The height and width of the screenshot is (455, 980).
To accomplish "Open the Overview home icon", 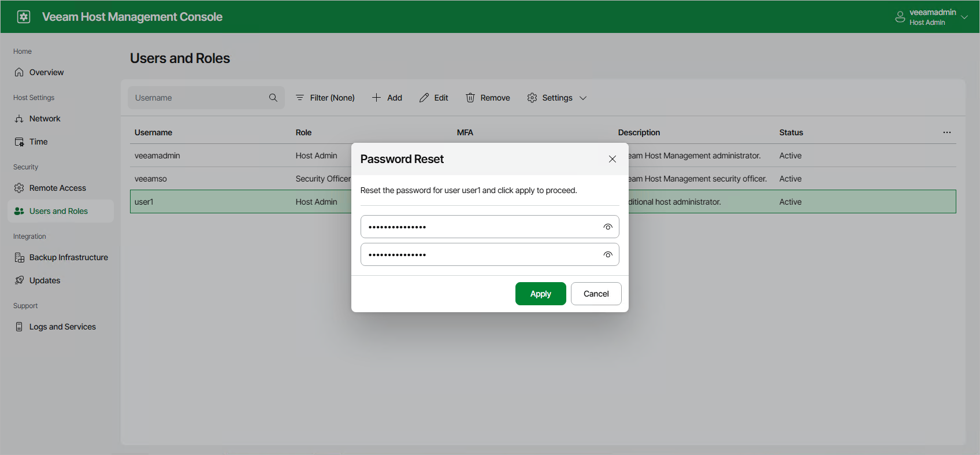I will point(19,72).
